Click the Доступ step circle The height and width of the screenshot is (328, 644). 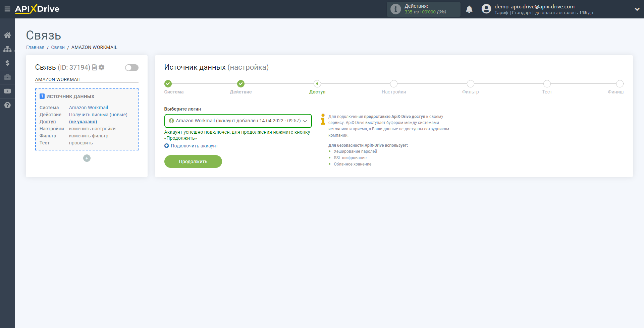coord(317,84)
